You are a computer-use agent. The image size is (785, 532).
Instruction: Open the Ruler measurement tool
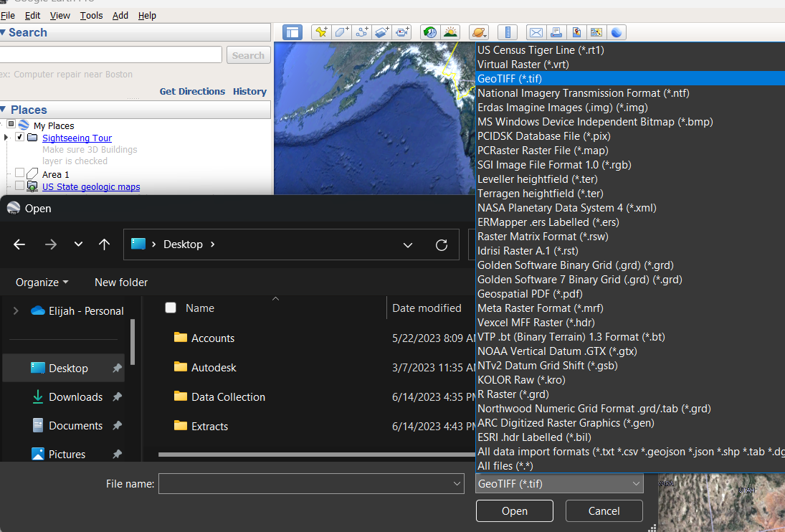point(508,32)
